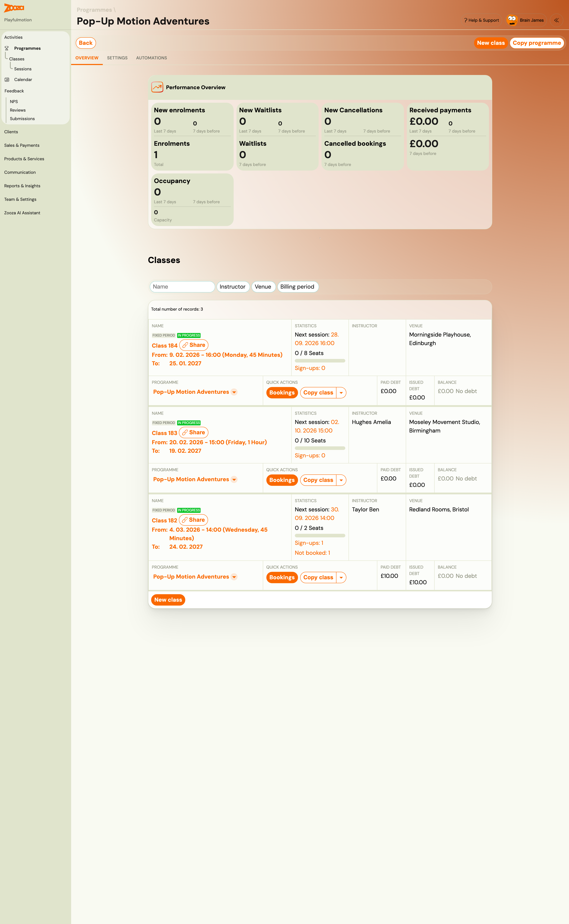Expand programme dropdown arrow in Class 184 row
Screen dimensions: 569x924
234,392
